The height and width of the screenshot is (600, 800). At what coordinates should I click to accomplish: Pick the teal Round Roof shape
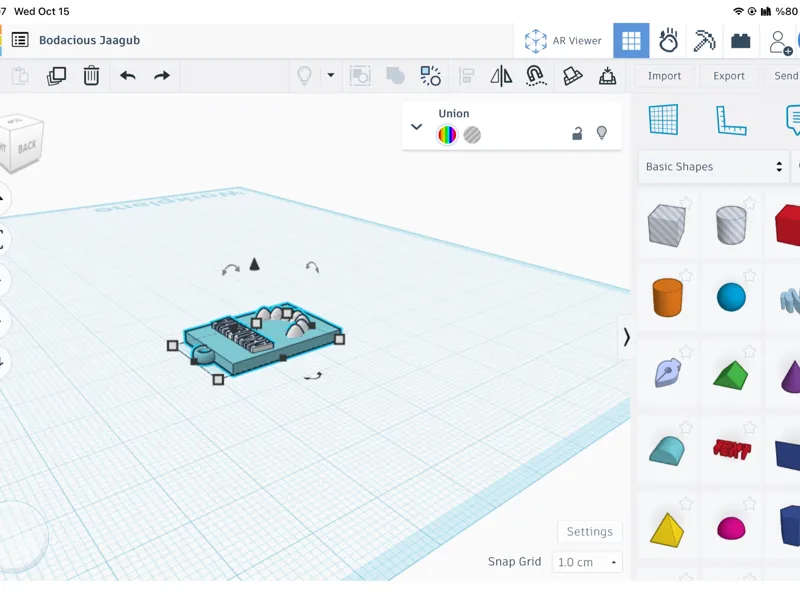[x=667, y=451]
